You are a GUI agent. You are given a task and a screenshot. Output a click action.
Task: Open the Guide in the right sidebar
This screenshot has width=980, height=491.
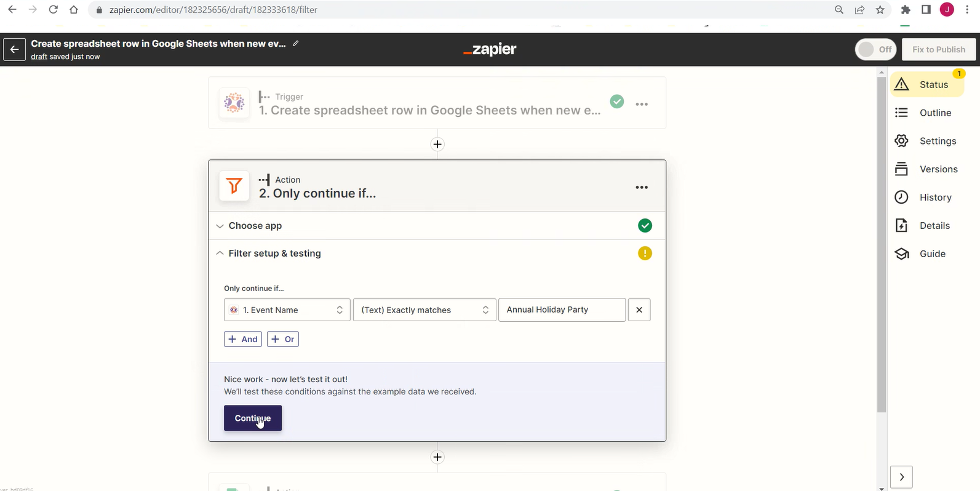click(920, 253)
